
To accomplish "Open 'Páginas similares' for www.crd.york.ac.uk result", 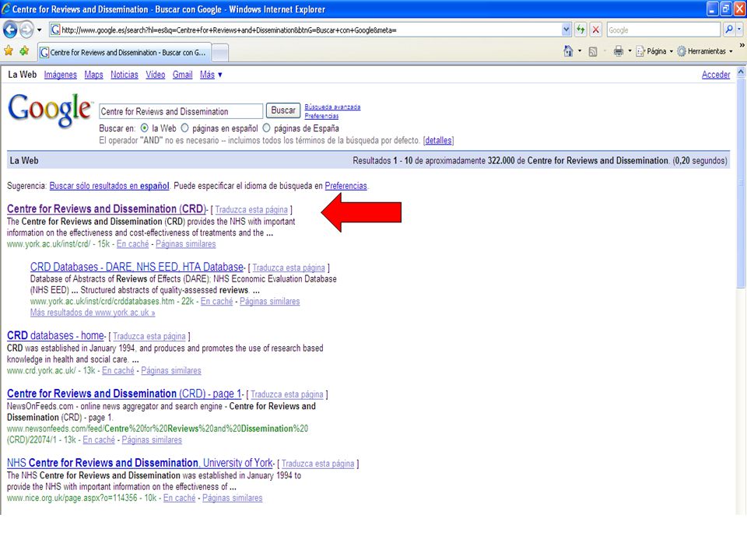I will 171,370.
